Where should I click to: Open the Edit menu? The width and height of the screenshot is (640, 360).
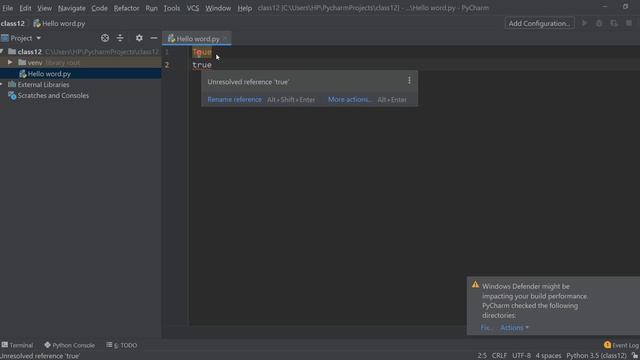coord(25,8)
